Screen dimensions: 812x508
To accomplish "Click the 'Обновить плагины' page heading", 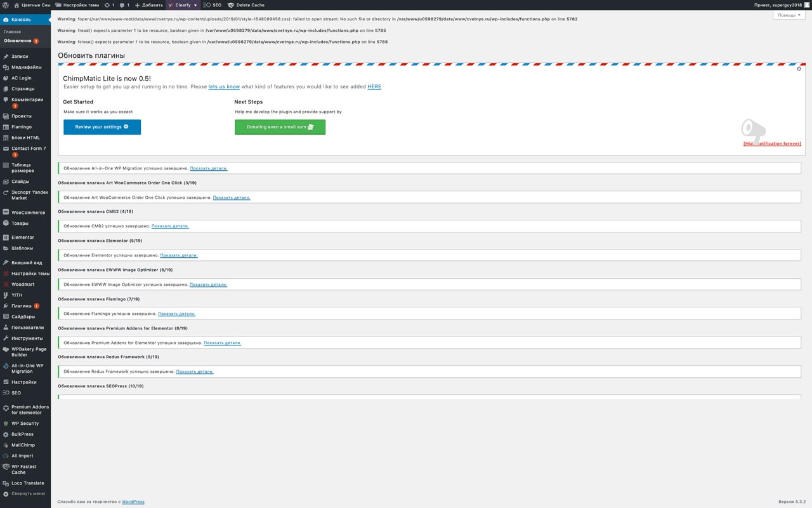I will pos(91,55).
